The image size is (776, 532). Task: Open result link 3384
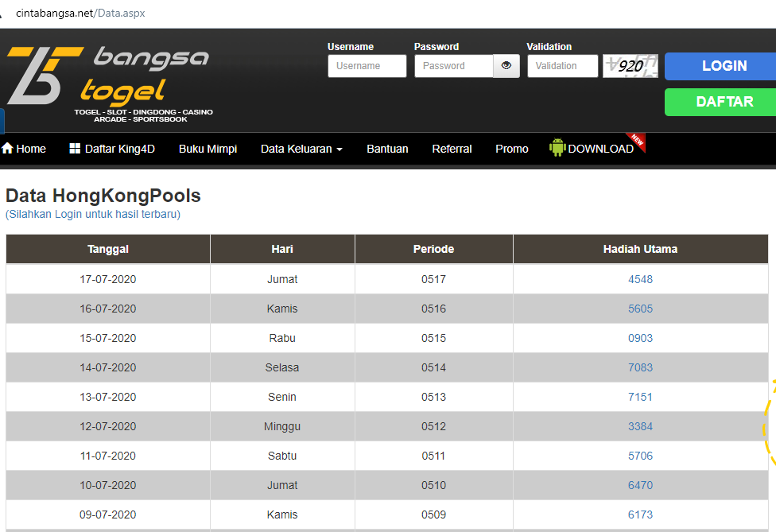pos(640,426)
